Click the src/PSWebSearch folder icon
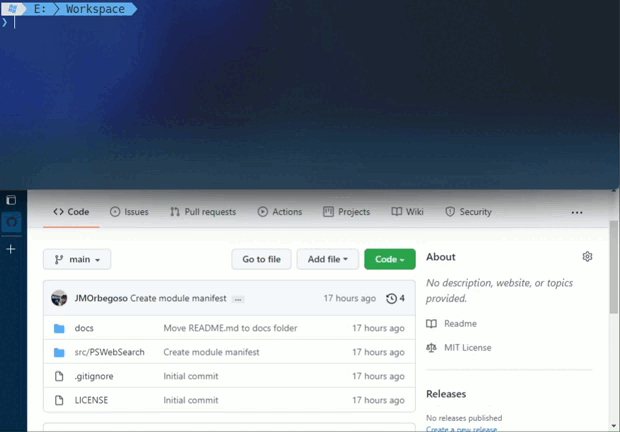Screen dimensions: 620x432 pos(59,352)
